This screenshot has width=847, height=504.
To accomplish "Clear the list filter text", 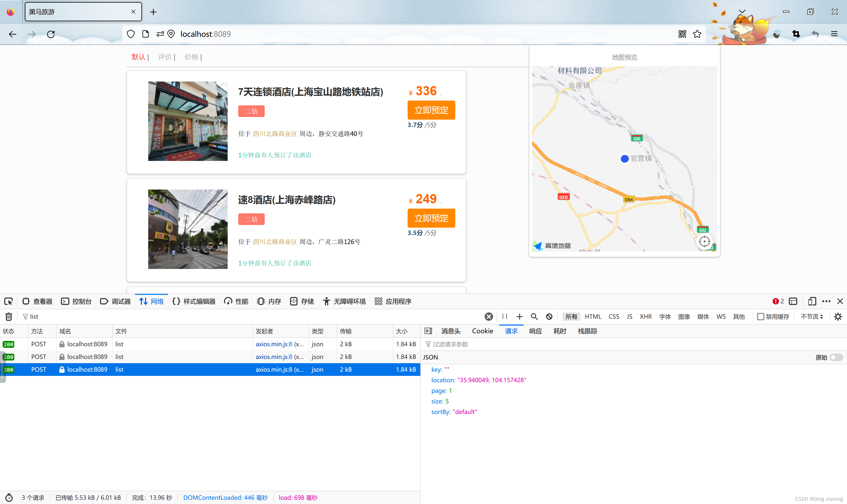I will 489,317.
